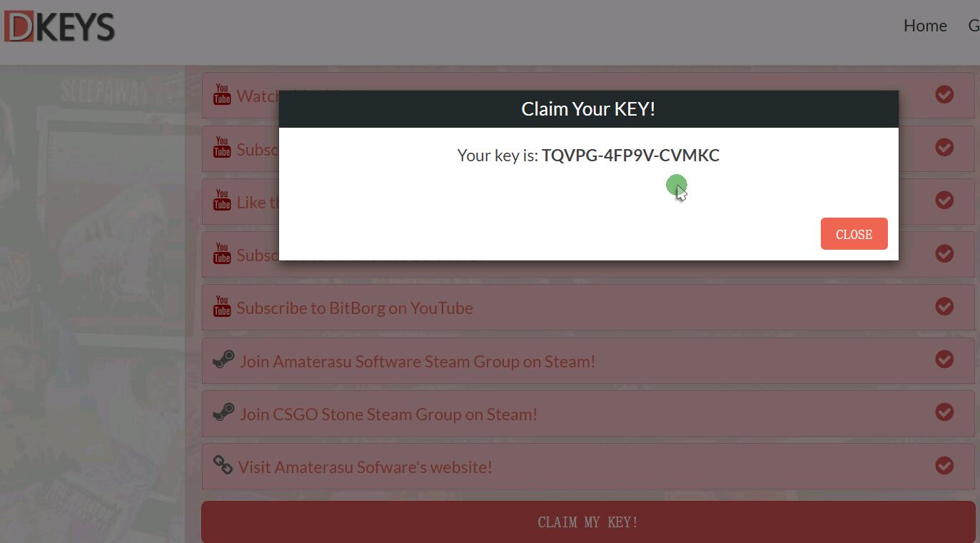This screenshot has width=980, height=543.
Task: Open Join CSGO Stone Steam Group link
Action: pyautogui.click(x=388, y=414)
